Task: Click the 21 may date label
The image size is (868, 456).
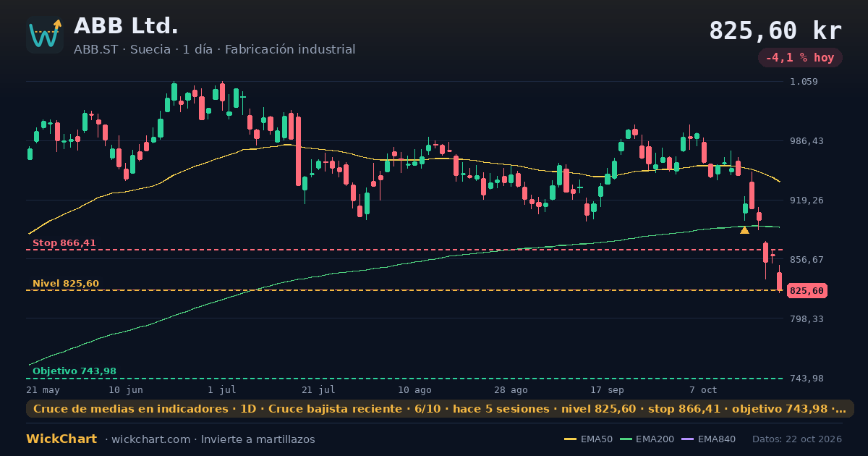Action: 43,389
